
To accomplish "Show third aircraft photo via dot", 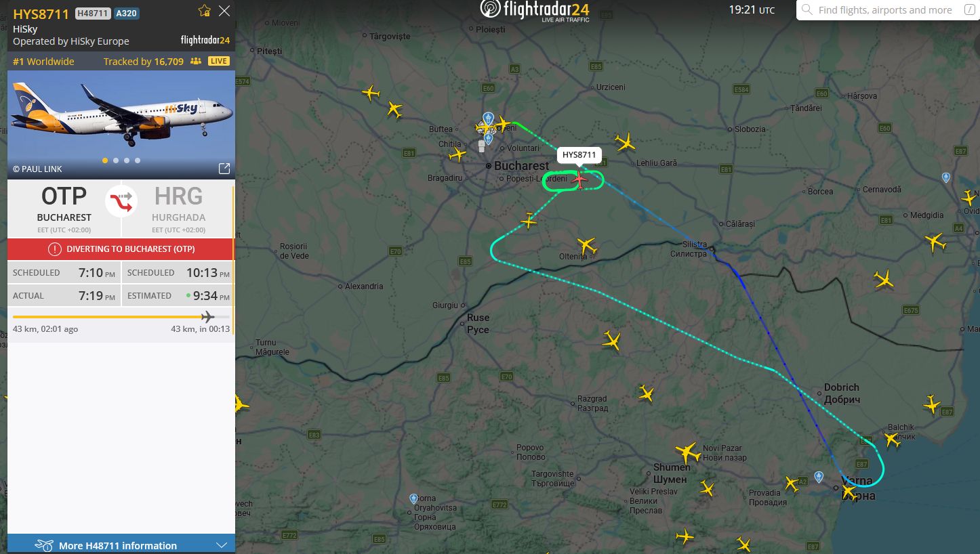I will pyautogui.click(x=126, y=161).
